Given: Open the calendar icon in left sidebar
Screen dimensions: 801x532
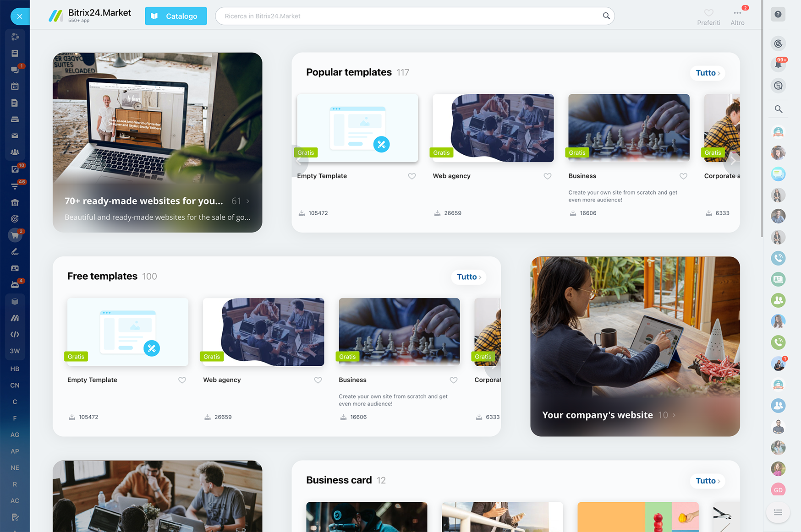Looking at the screenshot, I should (x=15, y=86).
